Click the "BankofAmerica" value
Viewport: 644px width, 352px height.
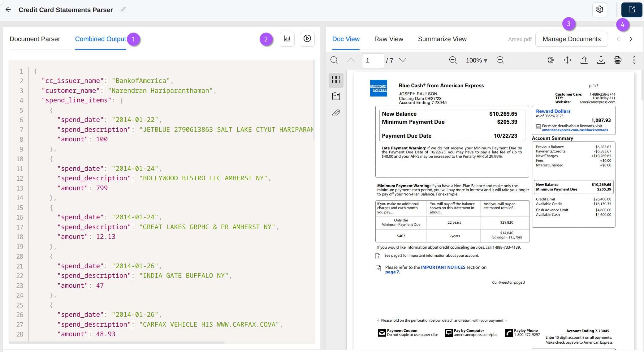[x=141, y=81]
